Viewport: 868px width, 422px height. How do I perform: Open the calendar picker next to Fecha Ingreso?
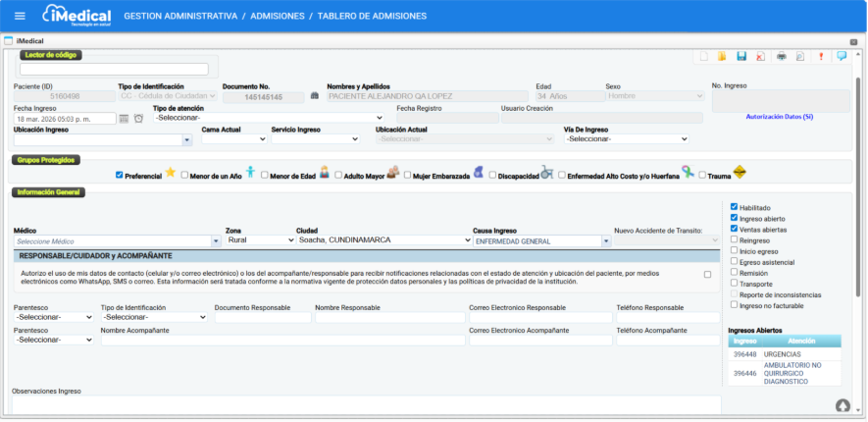pyautogui.click(x=124, y=119)
